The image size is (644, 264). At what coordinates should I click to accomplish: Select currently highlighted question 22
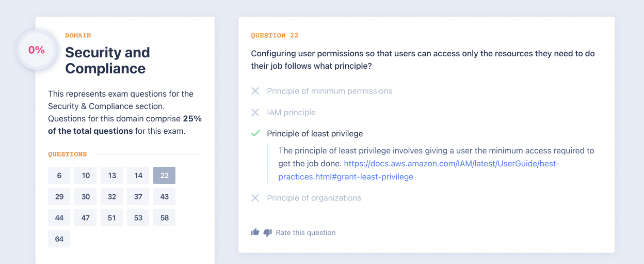(x=165, y=176)
